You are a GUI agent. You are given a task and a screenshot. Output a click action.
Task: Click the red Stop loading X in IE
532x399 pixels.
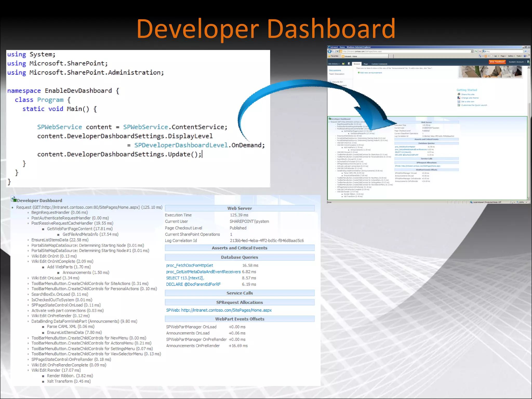[480, 51]
